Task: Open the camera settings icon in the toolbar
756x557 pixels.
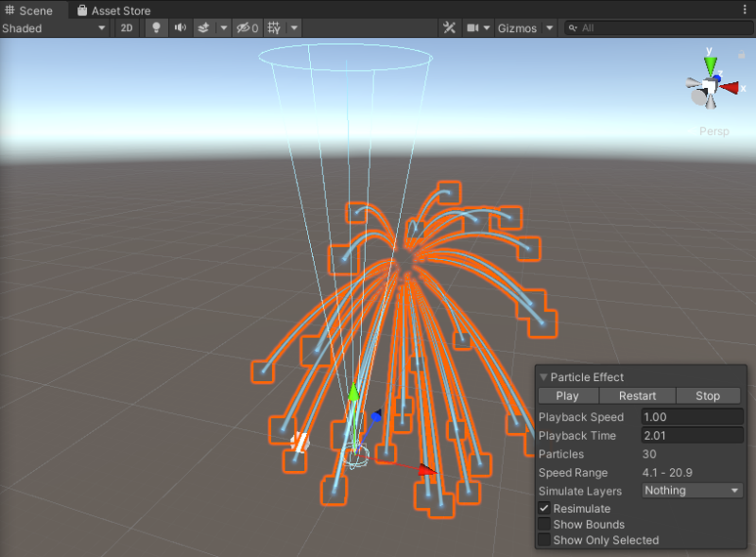Action: [x=474, y=27]
